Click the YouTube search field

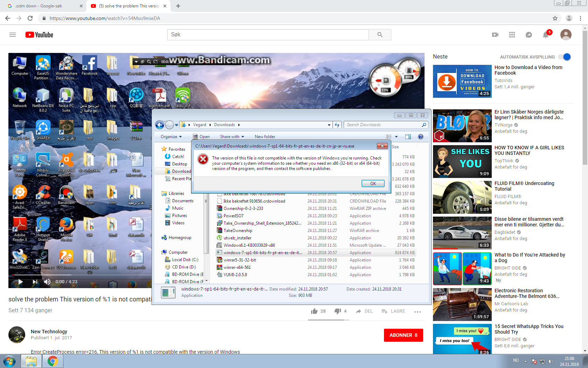pyautogui.click(x=268, y=35)
